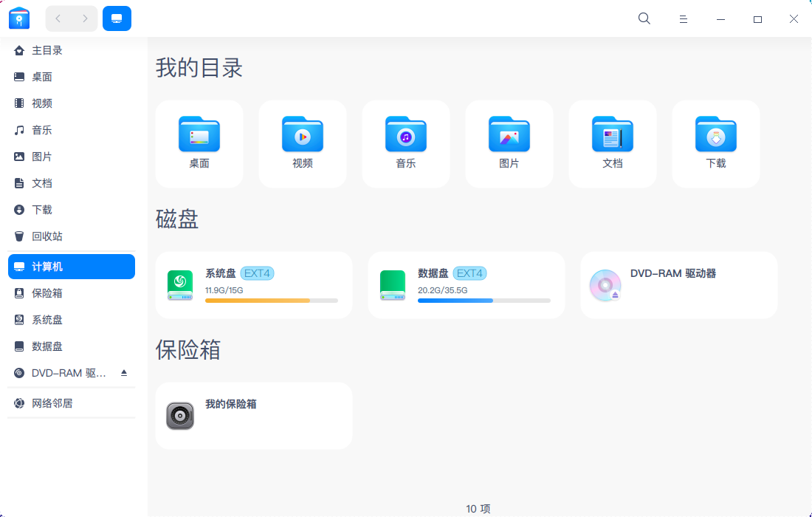Go back with the left arrow

58,18
